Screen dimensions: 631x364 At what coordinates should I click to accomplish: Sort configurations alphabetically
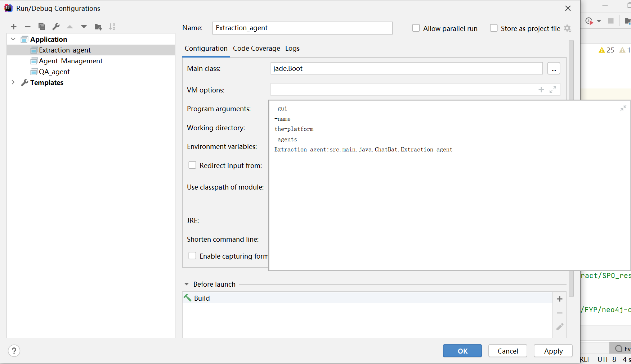[112, 27]
